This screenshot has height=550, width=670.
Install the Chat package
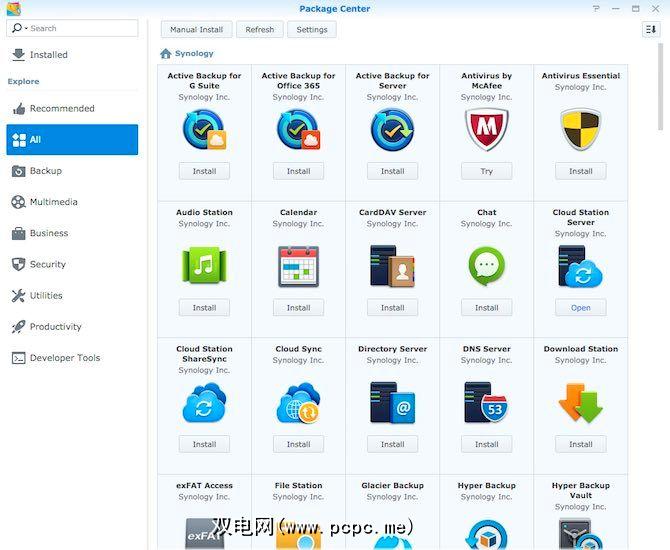pyautogui.click(x=487, y=308)
